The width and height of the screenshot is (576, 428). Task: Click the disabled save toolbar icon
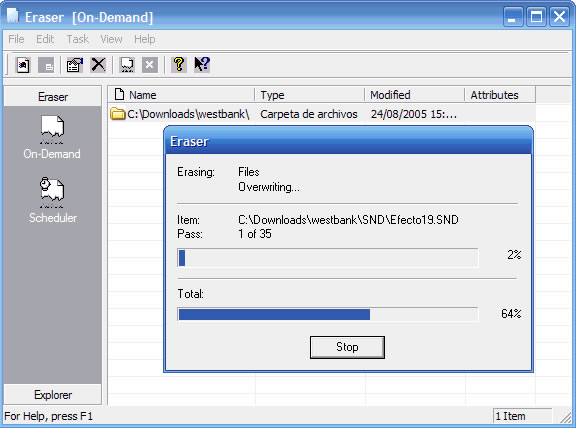46,65
